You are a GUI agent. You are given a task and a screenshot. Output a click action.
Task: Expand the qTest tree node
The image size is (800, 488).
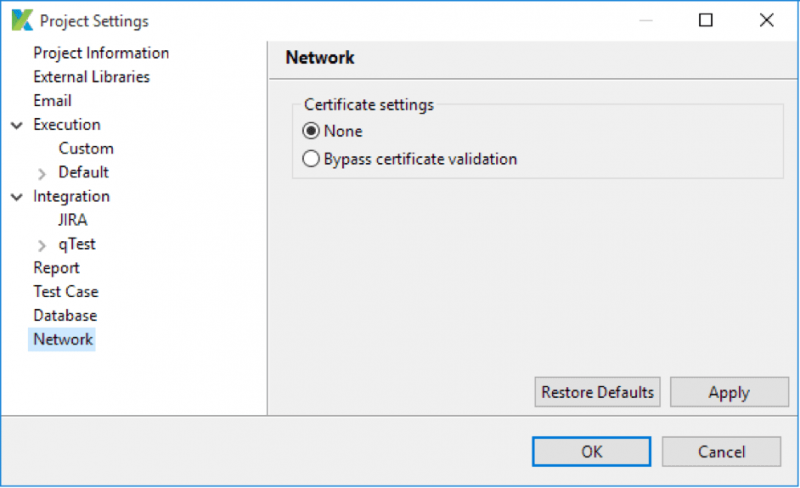(42, 245)
